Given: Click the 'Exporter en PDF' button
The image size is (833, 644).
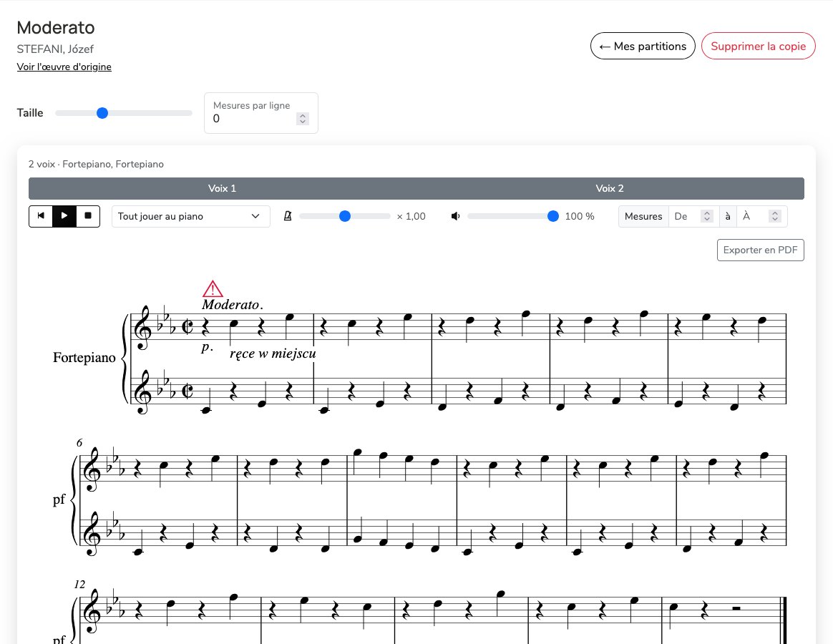Looking at the screenshot, I should (x=760, y=250).
